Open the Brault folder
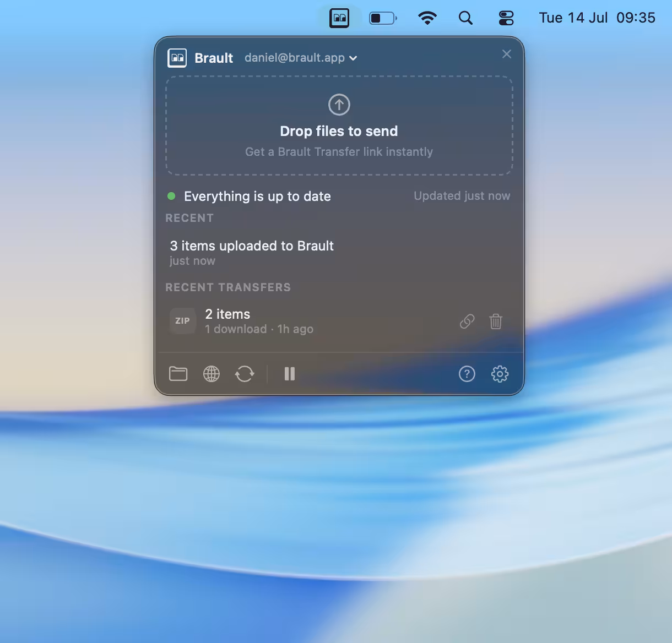The height and width of the screenshot is (643, 672). coord(178,374)
